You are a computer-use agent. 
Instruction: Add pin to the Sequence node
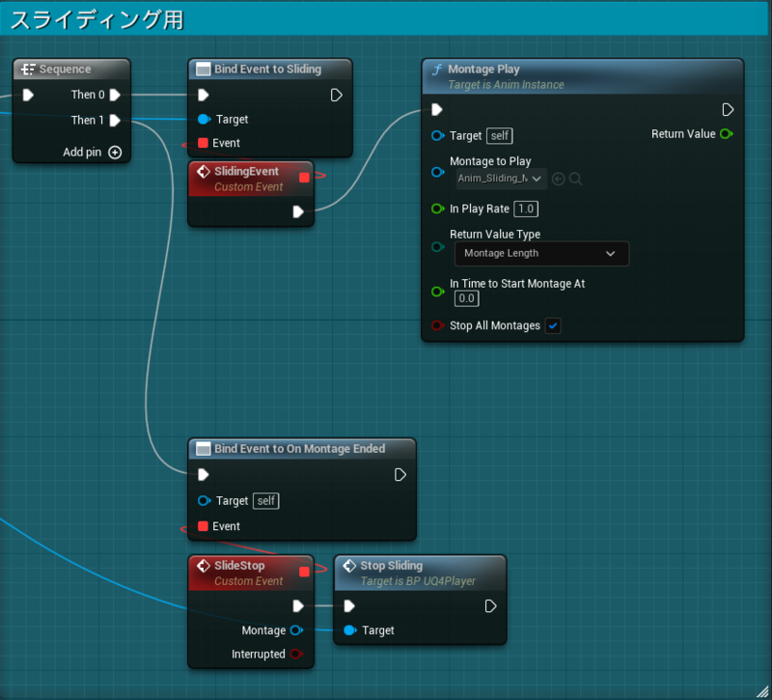click(92, 153)
